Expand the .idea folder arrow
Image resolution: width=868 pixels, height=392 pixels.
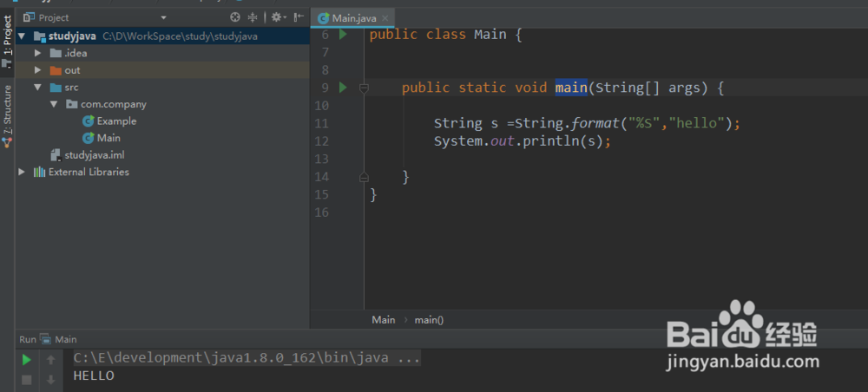pos(37,53)
